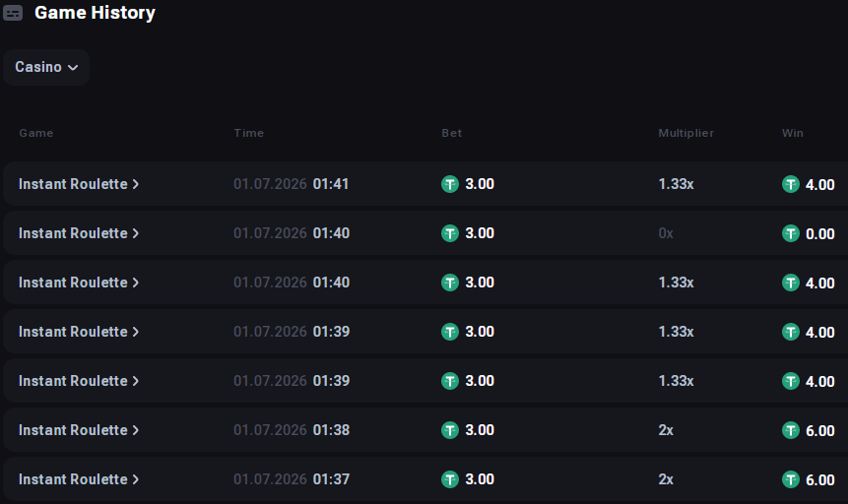The height and width of the screenshot is (504, 848).
Task: Click the Win column header
Action: (x=792, y=133)
